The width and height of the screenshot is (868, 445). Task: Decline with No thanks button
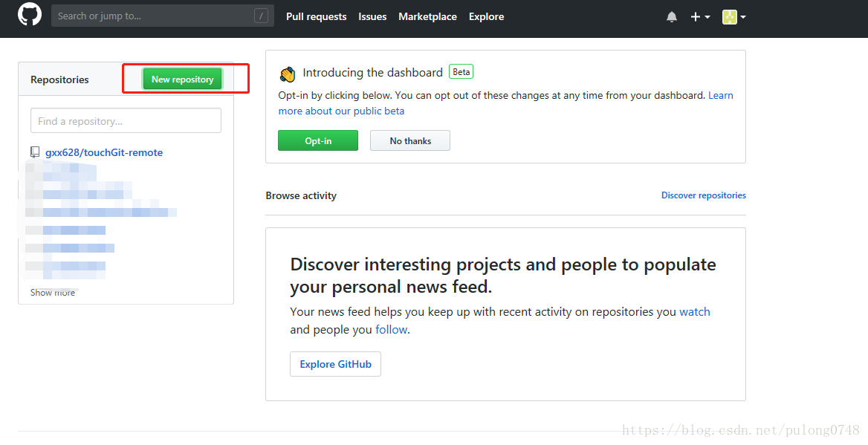point(410,140)
